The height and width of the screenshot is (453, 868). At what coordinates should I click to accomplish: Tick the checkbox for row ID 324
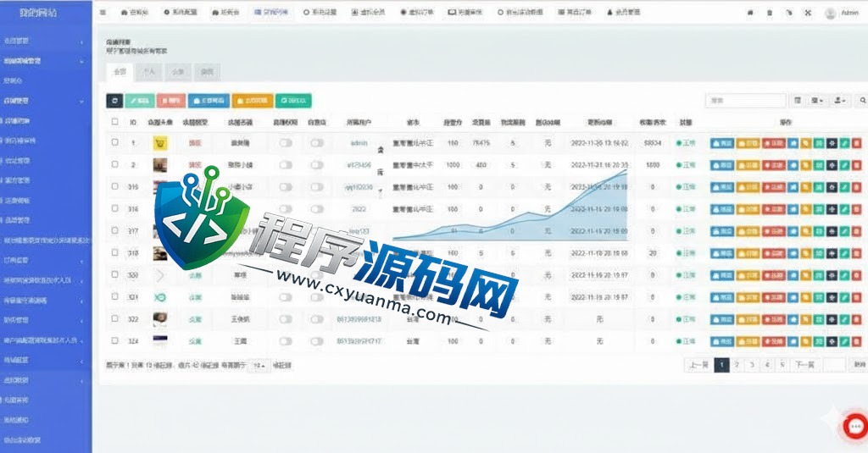tap(114, 340)
